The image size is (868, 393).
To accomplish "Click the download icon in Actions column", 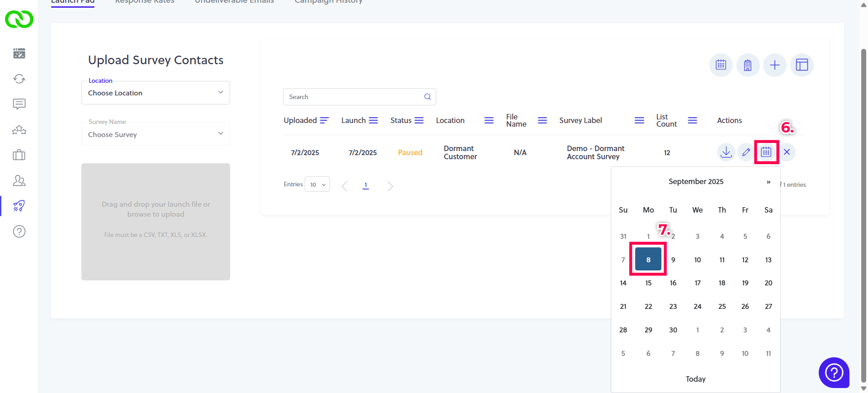I will pyautogui.click(x=726, y=152).
